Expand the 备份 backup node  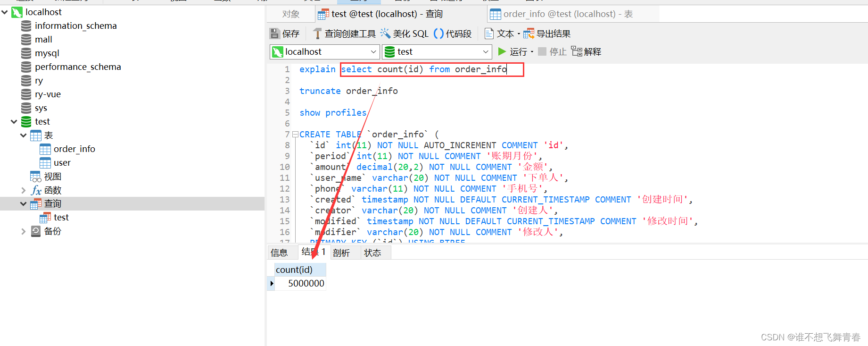tap(24, 231)
